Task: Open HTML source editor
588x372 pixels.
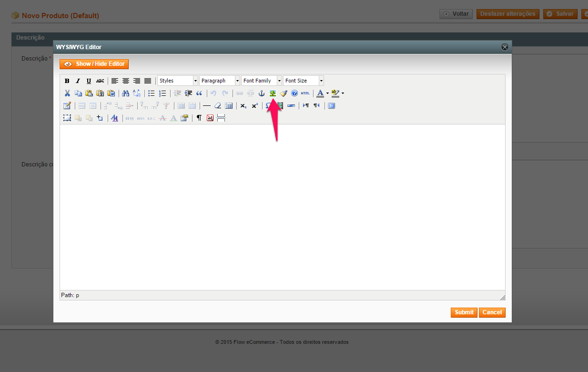Action: tap(305, 93)
